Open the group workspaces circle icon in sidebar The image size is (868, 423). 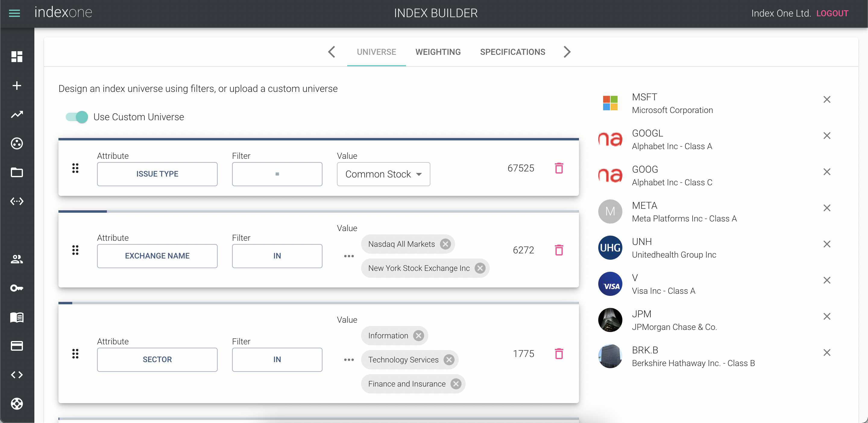[x=17, y=143]
